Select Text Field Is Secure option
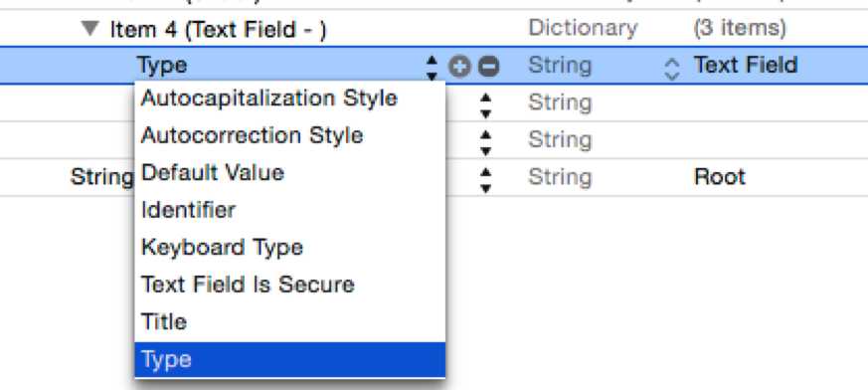Screen dimensions: 868x390 pos(248,285)
